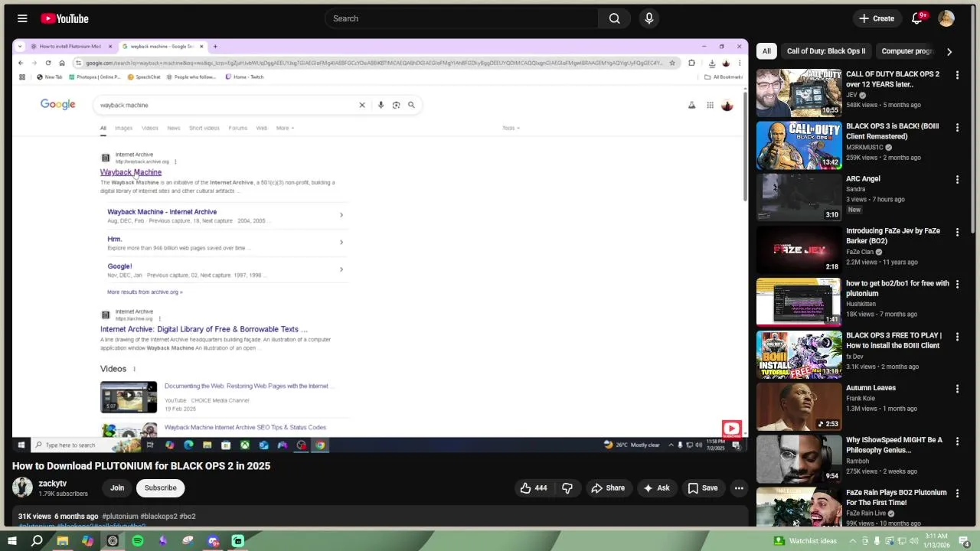Go to YouTube home via the logo
The width and height of the screenshot is (980, 551).
[65, 18]
